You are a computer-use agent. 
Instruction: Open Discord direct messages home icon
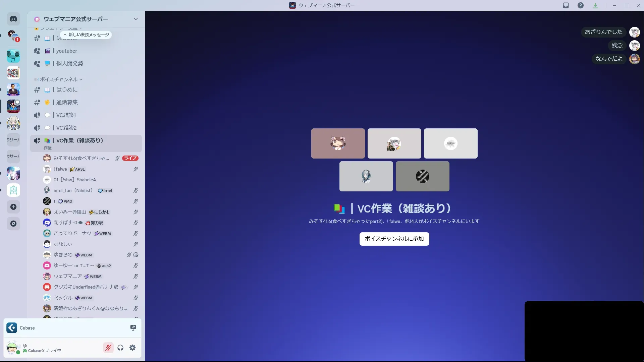point(13,19)
